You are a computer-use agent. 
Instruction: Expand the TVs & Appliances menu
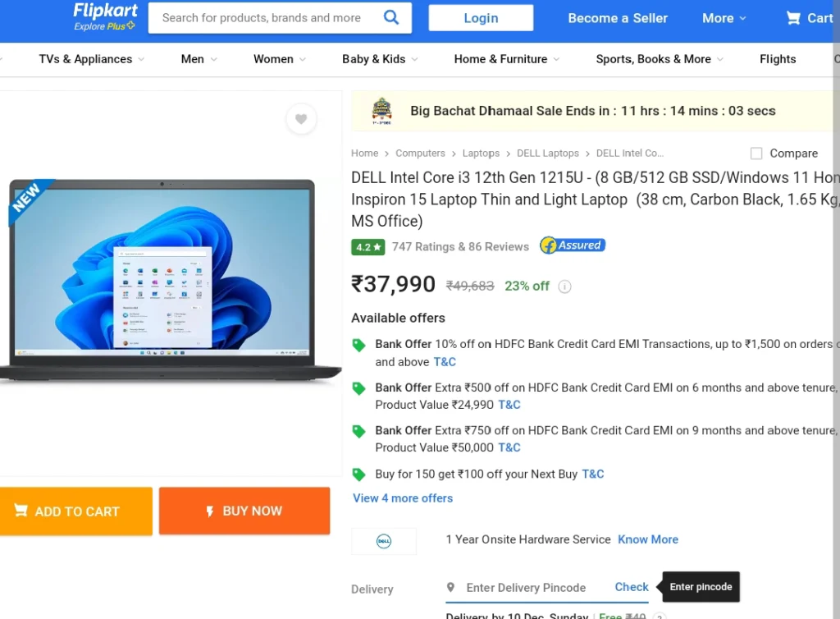tap(91, 59)
